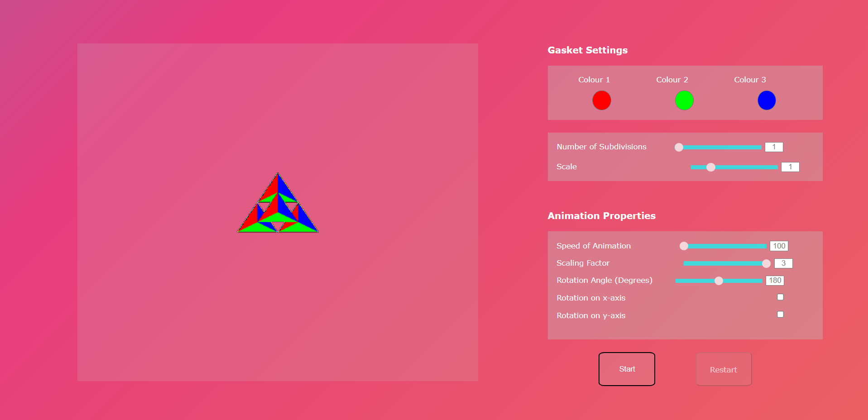Click the Speed of Animation value box
The height and width of the screenshot is (420, 868).
(779, 246)
